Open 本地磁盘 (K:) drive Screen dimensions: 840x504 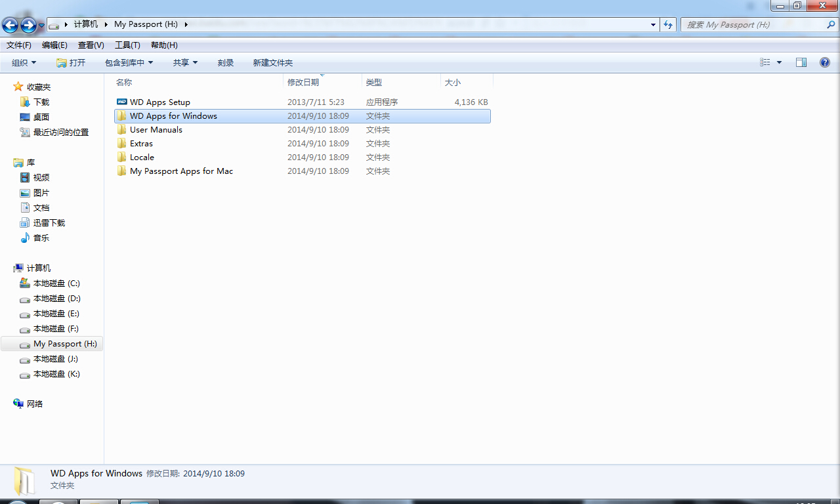56,374
